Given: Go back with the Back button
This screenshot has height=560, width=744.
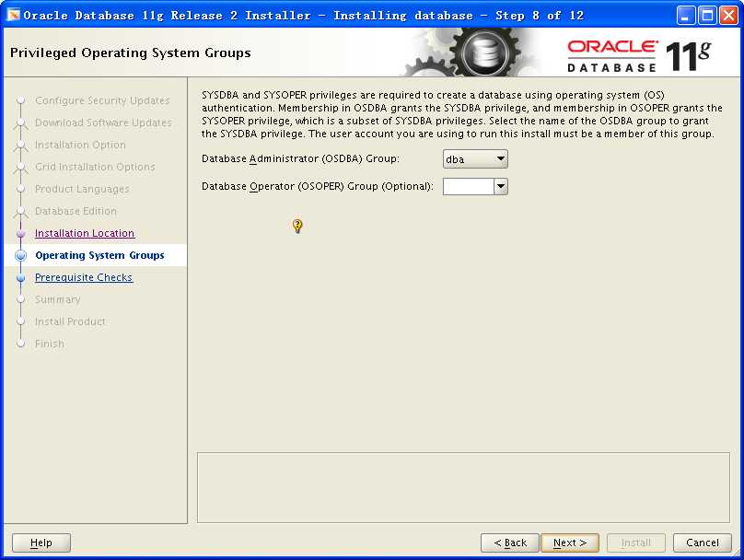Looking at the screenshot, I should point(510,542).
